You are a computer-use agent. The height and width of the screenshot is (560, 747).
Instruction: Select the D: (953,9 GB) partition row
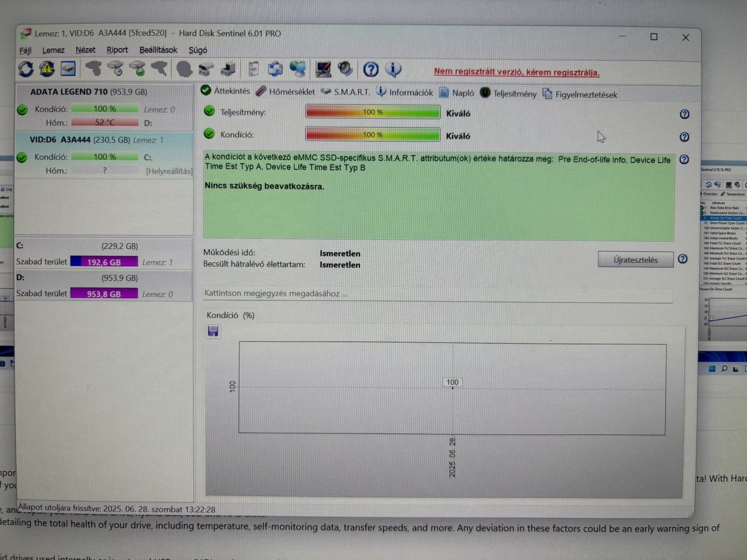(105, 286)
